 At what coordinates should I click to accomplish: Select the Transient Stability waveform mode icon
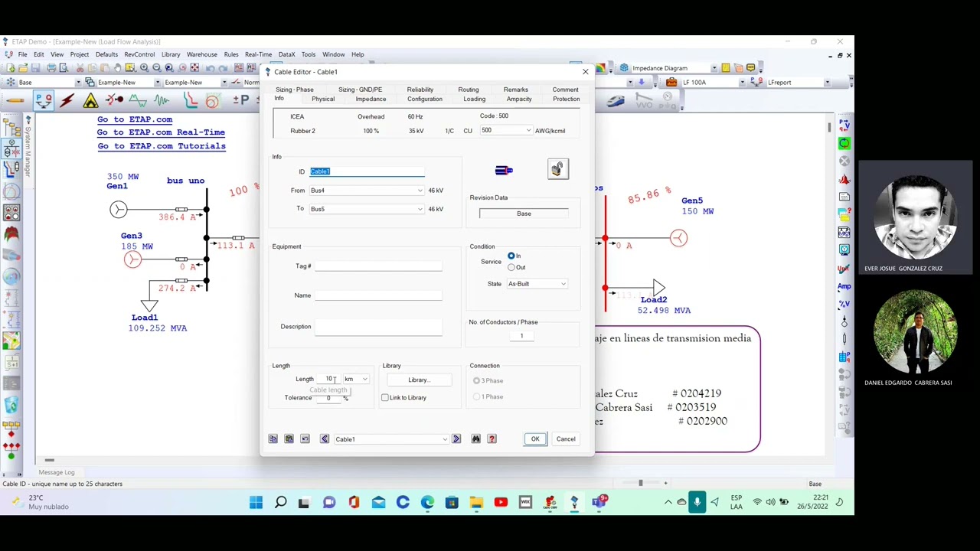coord(162,100)
